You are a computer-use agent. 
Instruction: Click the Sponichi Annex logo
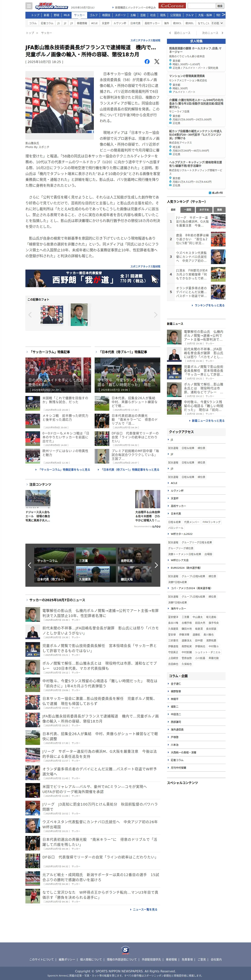(x=52, y=6)
